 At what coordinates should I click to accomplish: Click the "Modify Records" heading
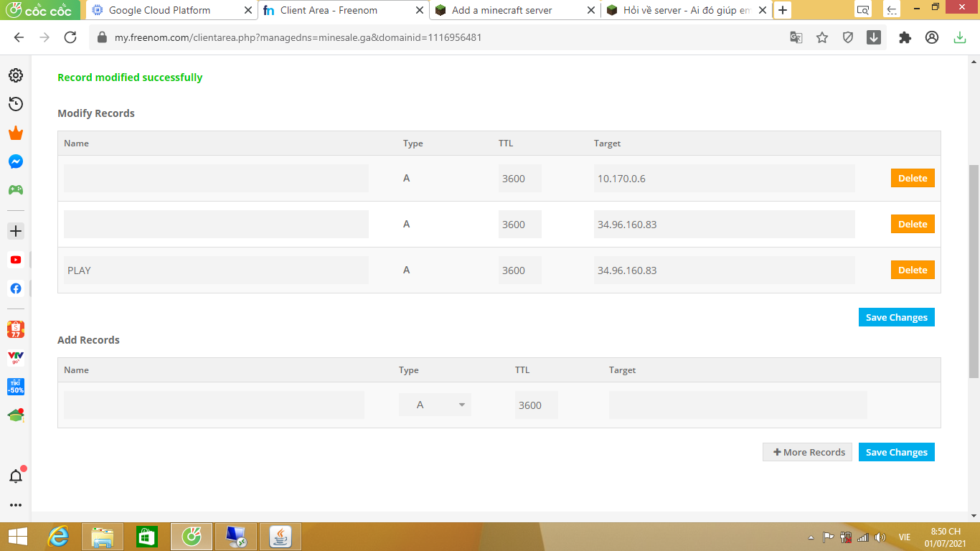(x=96, y=113)
